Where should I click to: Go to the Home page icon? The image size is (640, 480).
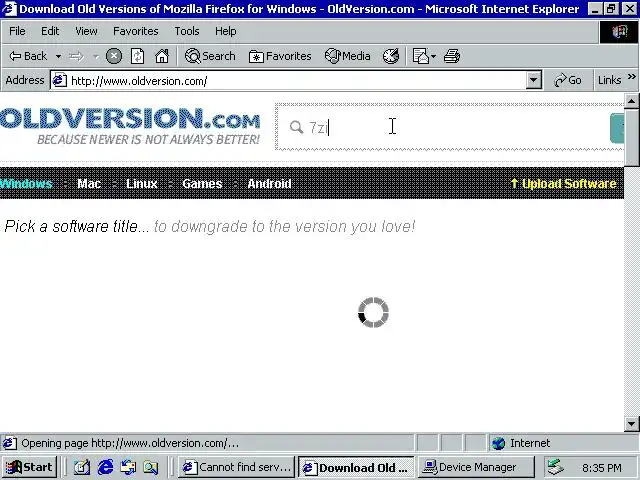162,56
